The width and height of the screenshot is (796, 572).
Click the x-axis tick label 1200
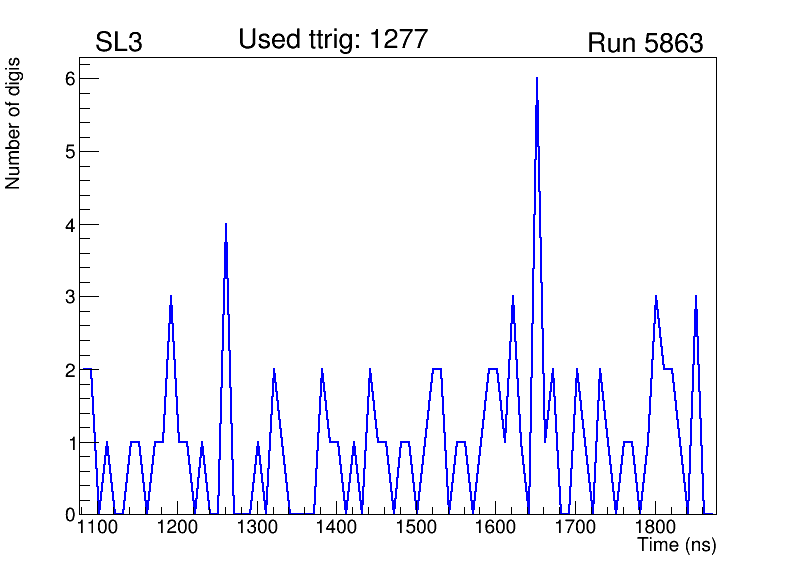(x=177, y=528)
